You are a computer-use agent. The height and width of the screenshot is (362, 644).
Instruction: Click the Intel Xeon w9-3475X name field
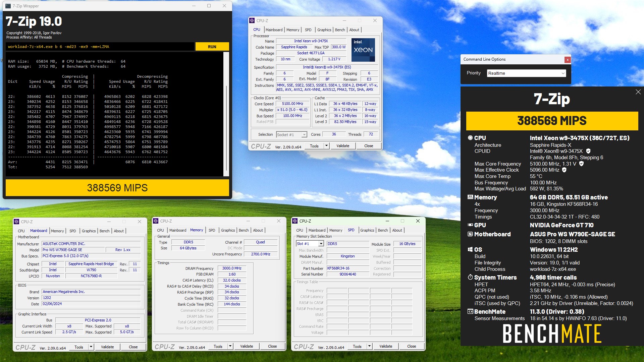click(x=311, y=41)
